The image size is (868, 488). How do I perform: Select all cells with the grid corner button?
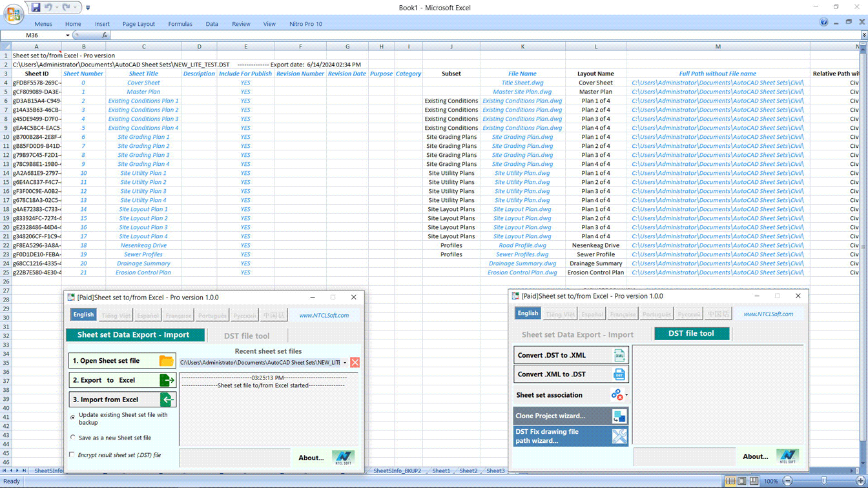pos(6,46)
